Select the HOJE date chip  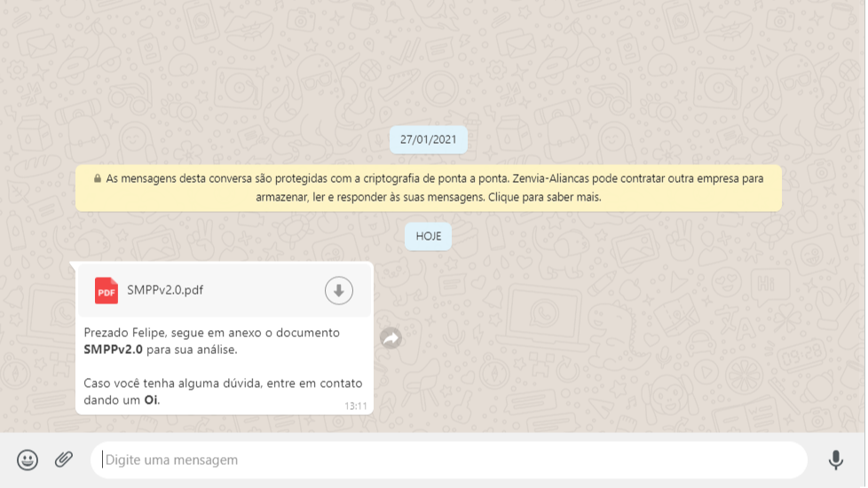(x=429, y=236)
